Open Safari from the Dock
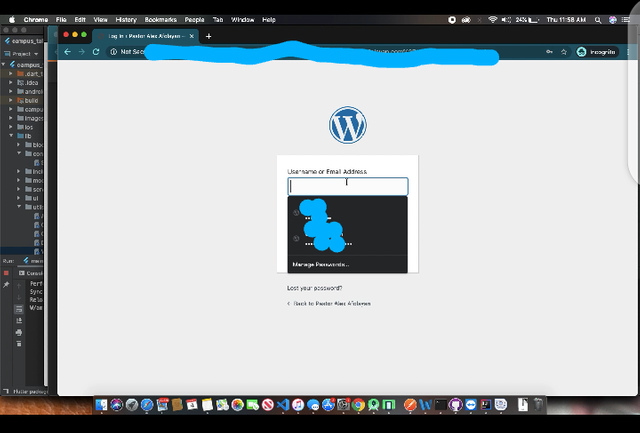 (147, 405)
